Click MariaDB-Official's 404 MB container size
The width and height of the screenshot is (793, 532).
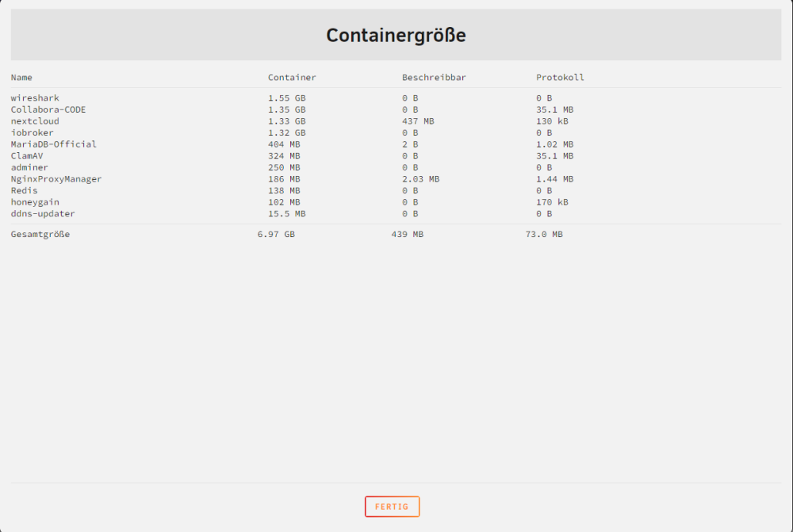[284, 144]
